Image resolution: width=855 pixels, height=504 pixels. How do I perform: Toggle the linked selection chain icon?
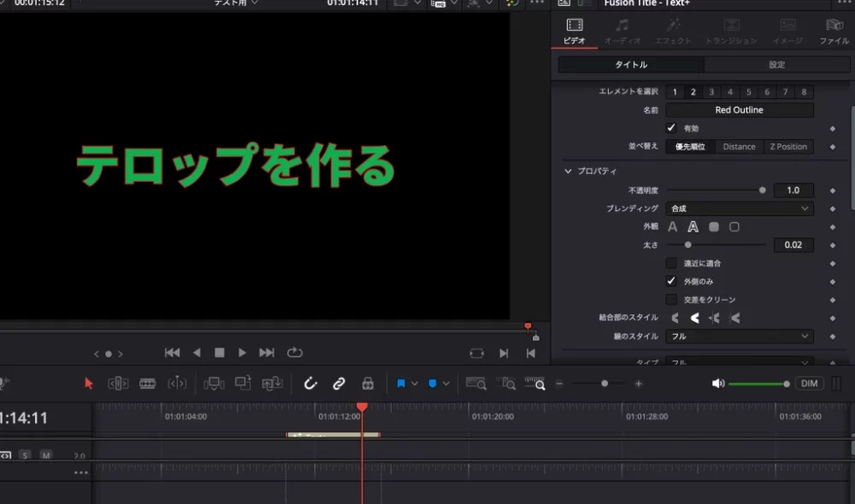click(x=339, y=384)
